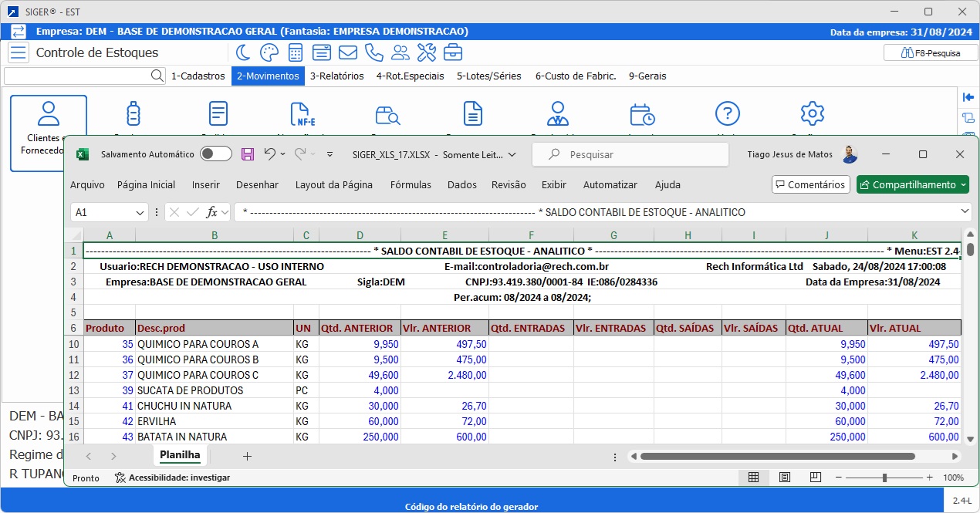Screen dimensions: 980x513
Task: Click the F8-Pesquisa button
Action: (x=931, y=53)
